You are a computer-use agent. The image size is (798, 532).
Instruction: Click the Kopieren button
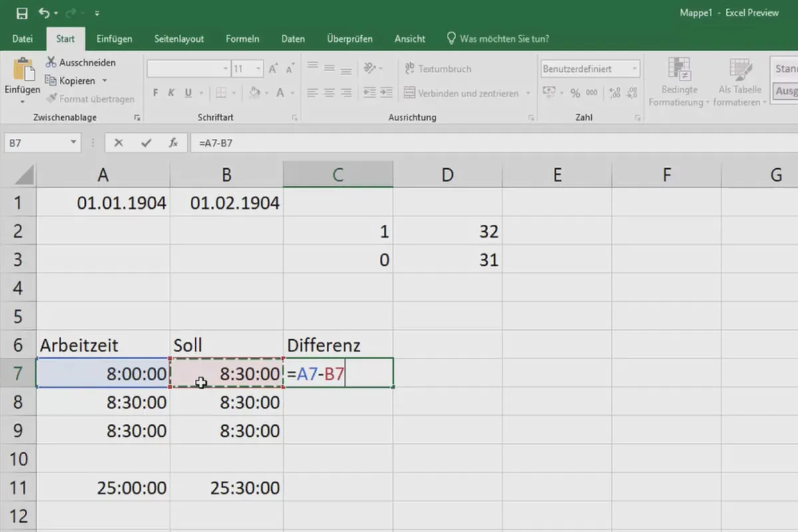click(70, 80)
